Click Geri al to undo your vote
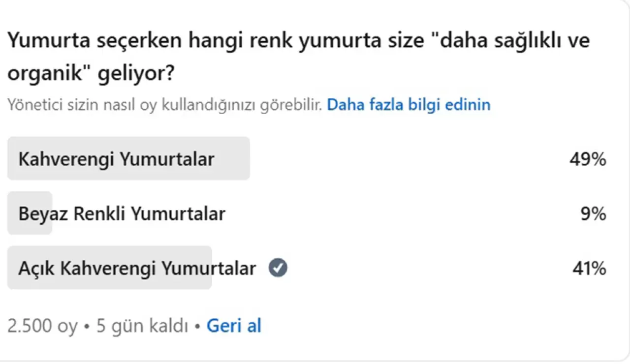The height and width of the screenshot is (364, 630). 234,326
